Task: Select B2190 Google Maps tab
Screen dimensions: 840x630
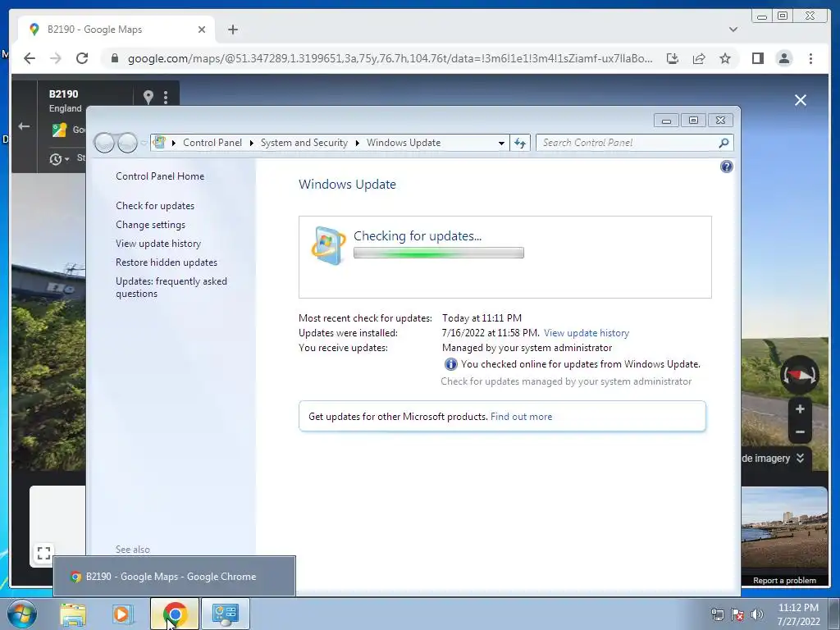Action: coord(116,30)
